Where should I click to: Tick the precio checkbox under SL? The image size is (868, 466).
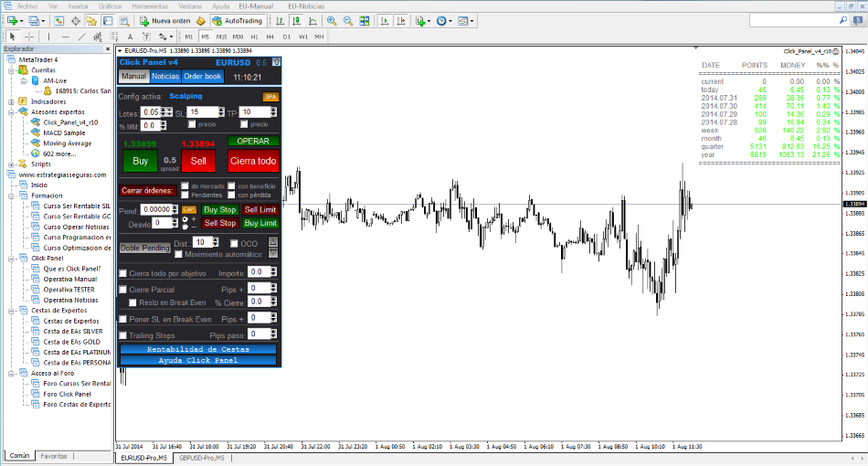coord(192,124)
